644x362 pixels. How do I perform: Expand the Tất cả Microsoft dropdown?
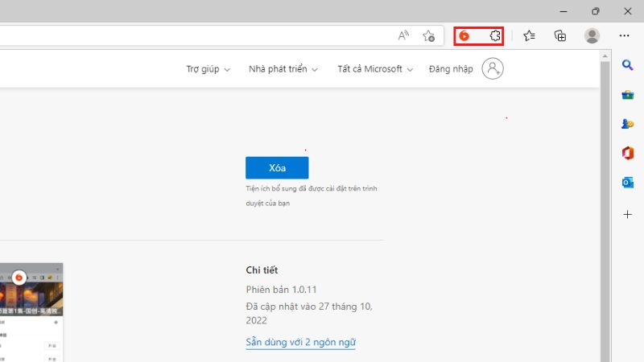pyautogui.click(x=374, y=69)
